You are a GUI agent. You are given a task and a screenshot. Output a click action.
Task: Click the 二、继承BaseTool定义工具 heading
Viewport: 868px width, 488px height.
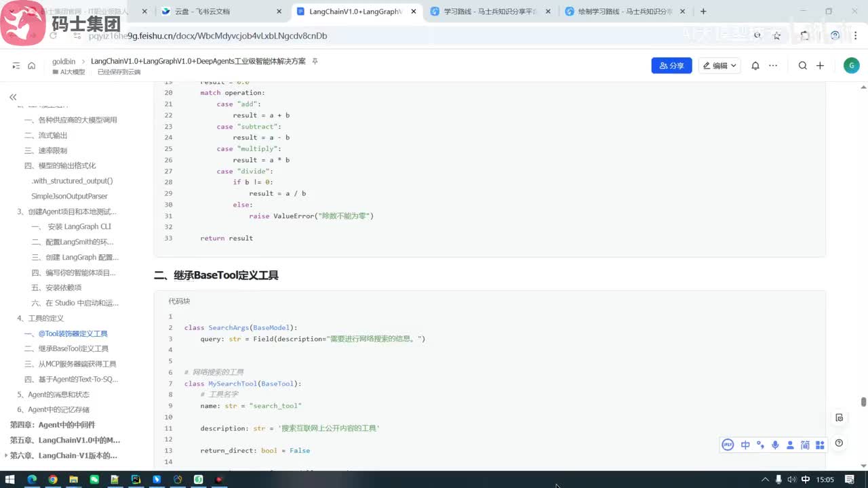point(216,275)
